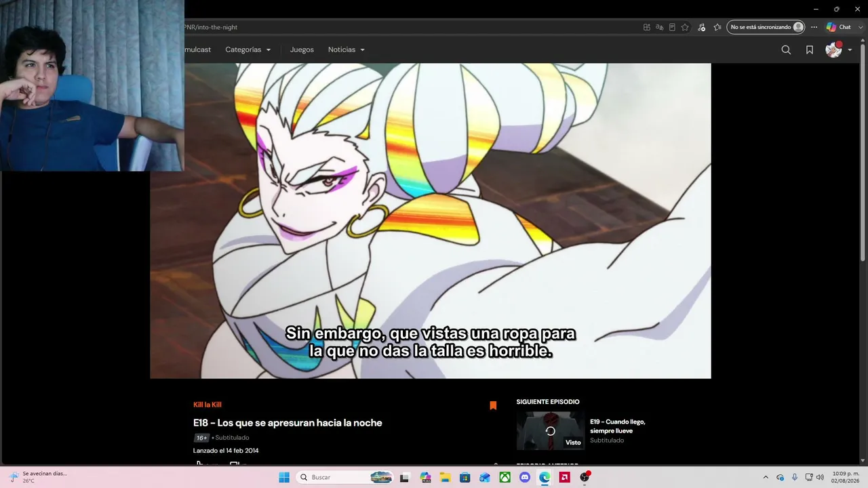The width and height of the screenshot is (868, 488).
Task: Open AMD Software from the taskbar
Action: coord(564,477)
